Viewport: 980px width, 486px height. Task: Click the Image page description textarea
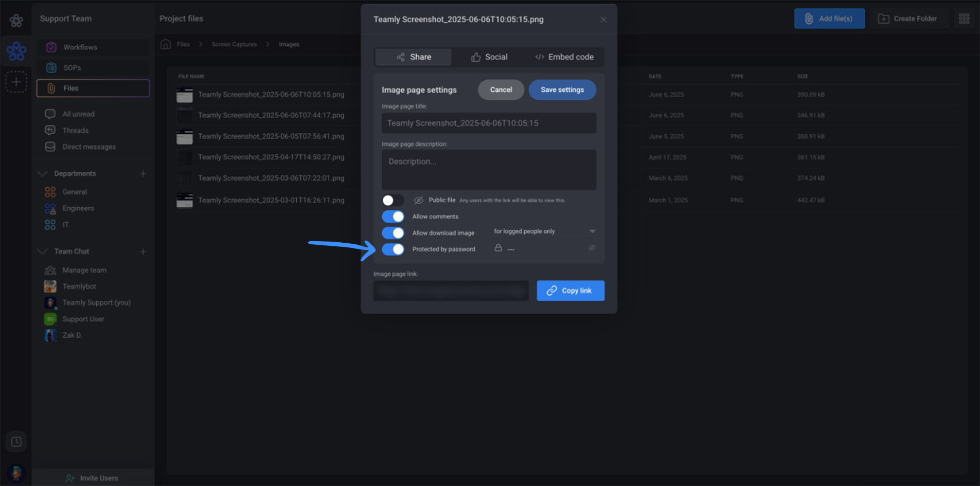[x=489, y=170]
